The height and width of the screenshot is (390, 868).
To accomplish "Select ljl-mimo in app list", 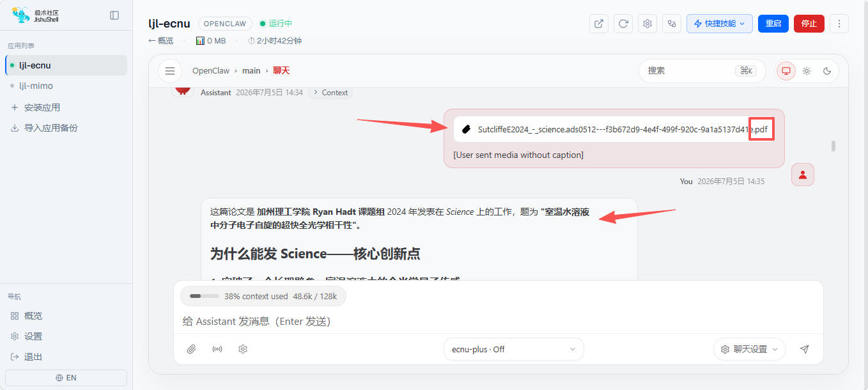I will [66, 86].
